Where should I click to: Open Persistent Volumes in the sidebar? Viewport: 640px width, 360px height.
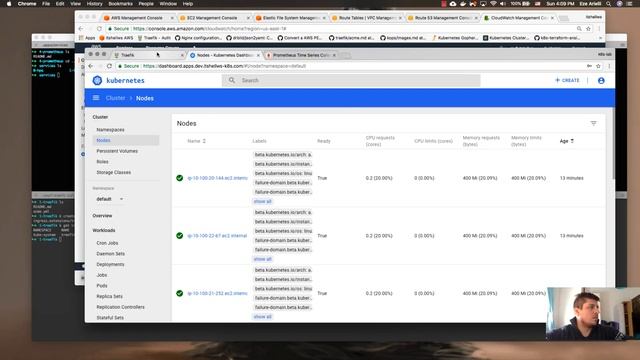117,151
